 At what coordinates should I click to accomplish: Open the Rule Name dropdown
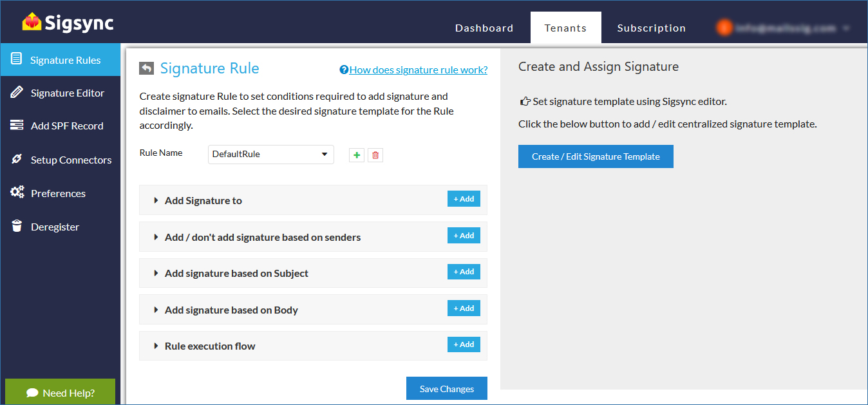click(270, 155)
